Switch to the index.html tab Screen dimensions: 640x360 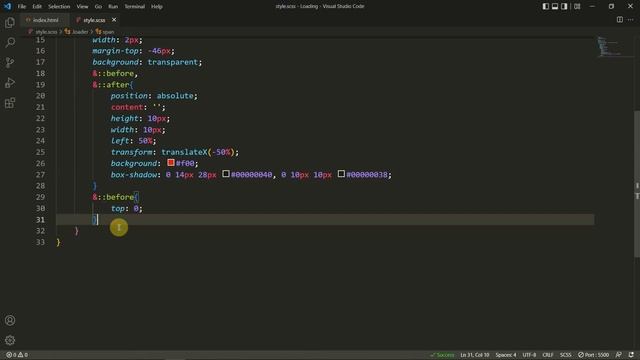(46, 20)
